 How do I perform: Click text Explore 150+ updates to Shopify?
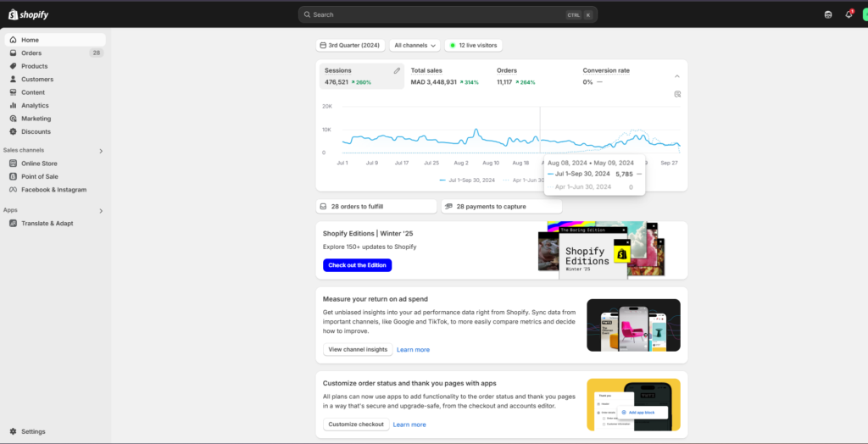(370, 247)
